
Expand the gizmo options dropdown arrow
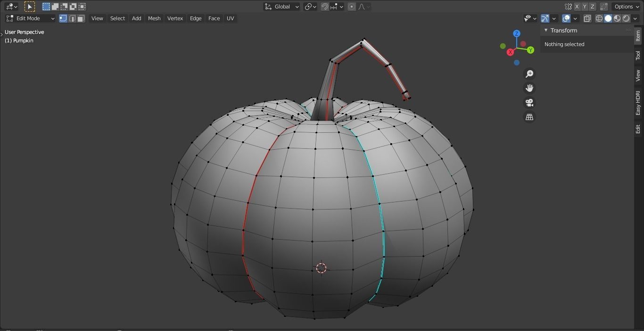pyautogui.click(x=554, y=18)
